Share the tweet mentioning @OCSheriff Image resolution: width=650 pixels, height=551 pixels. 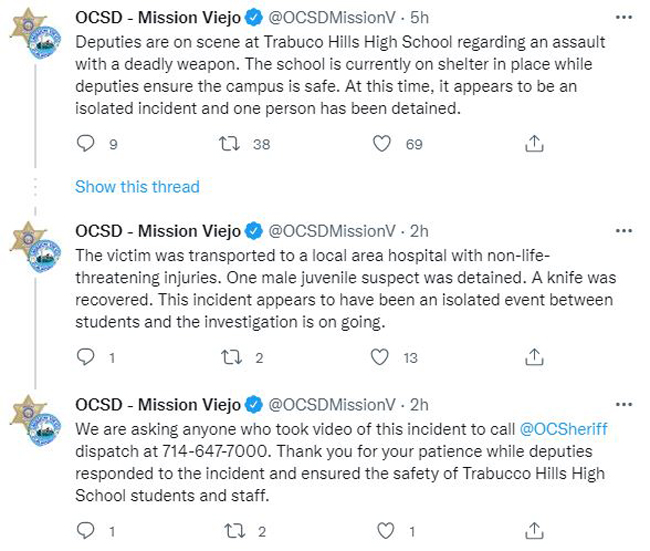pyautogui.click(x=534, y=530)
